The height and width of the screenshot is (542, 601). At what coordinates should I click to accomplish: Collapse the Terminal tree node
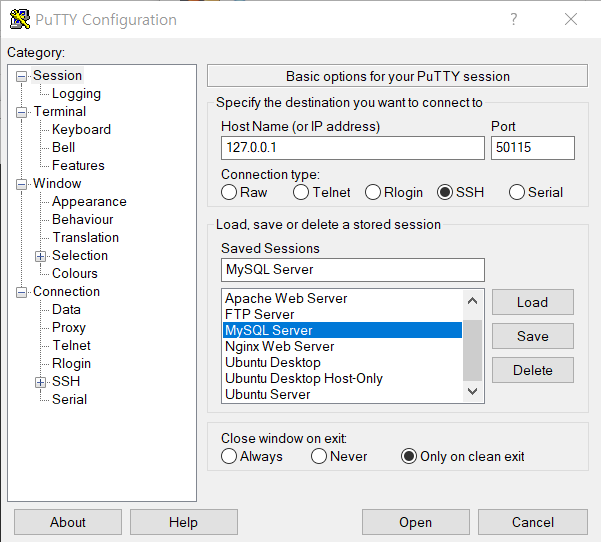click(x=21, y=112)
